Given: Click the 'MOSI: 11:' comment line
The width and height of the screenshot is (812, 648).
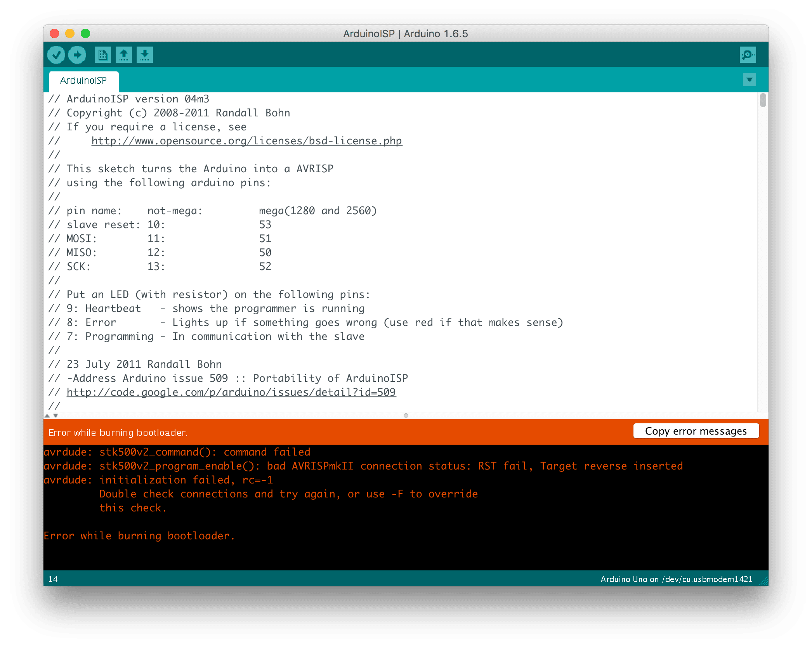Looking at the screenshot, I should tap(160, 239).
